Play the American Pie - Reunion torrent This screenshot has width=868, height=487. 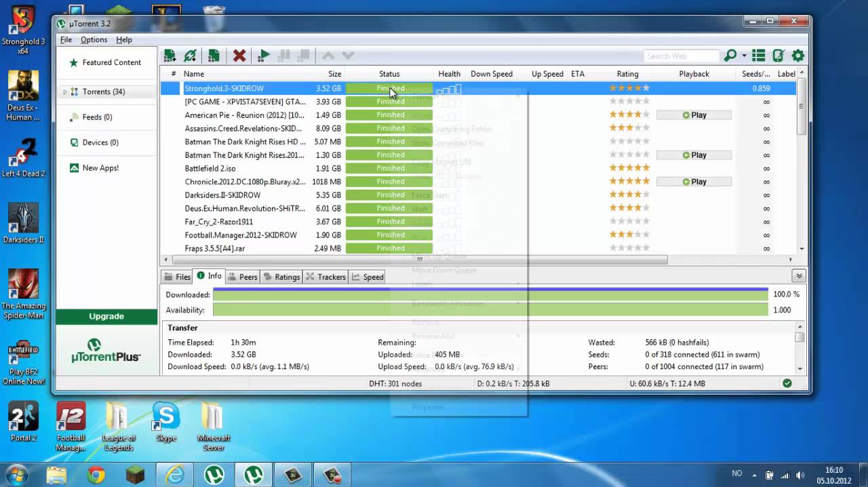(694, 115)
